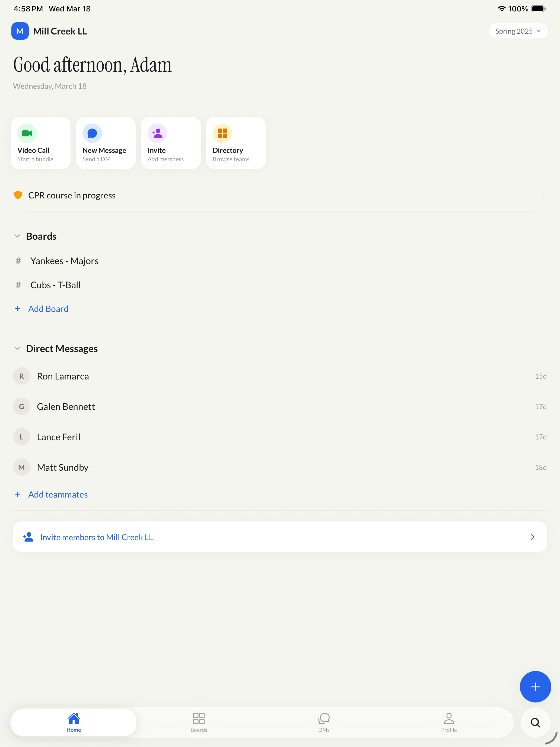Open New Message to send a DM
The height and width of the screenshot is (747, 560).
coord(106,143)
